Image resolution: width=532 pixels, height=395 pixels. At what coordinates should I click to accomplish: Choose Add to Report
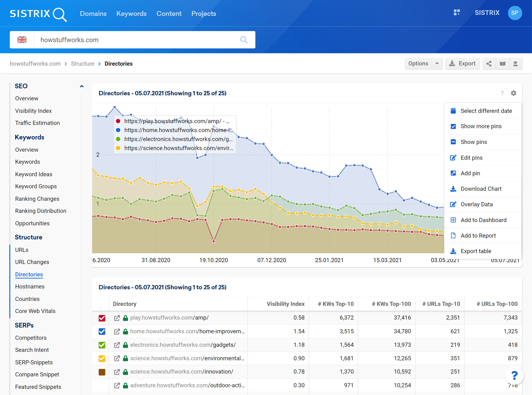pyautogui.click(x=483, y=236)
